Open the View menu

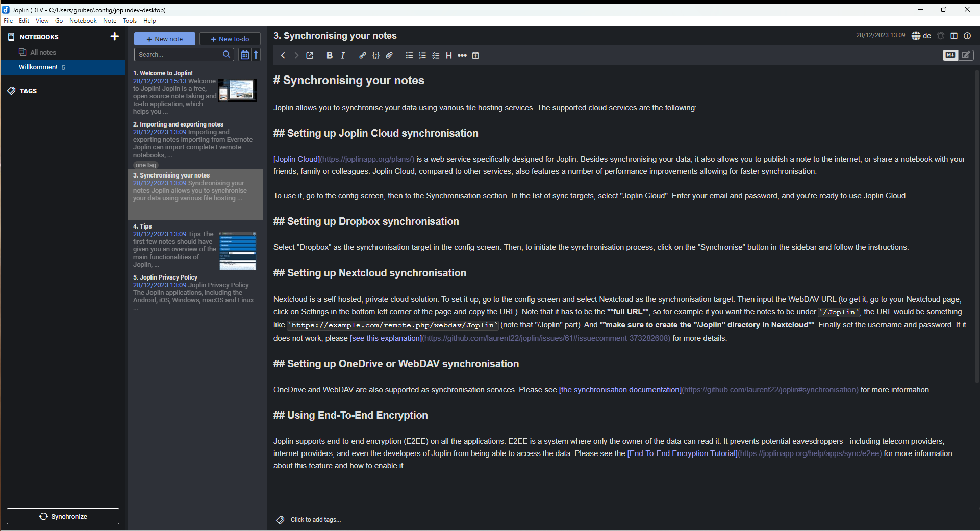tap(42, 21)
